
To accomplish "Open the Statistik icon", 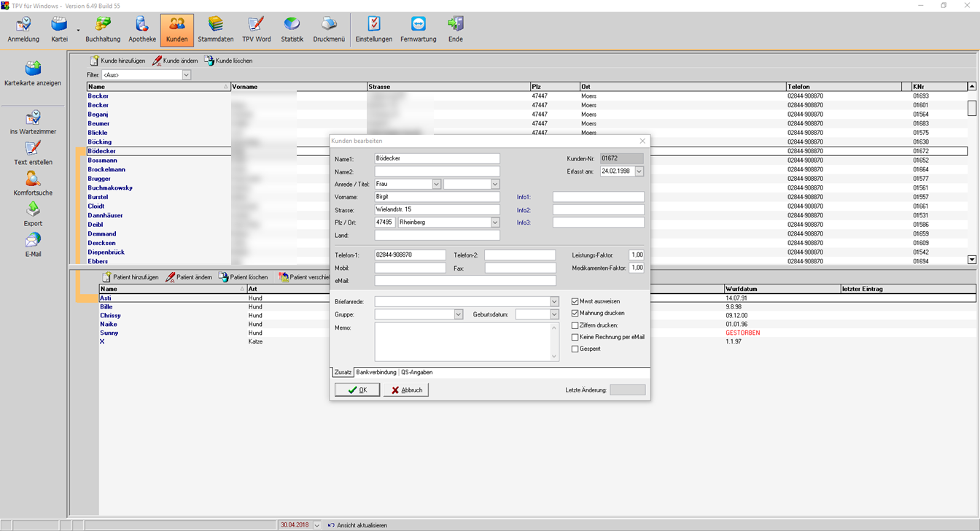I will click(292, 29).
